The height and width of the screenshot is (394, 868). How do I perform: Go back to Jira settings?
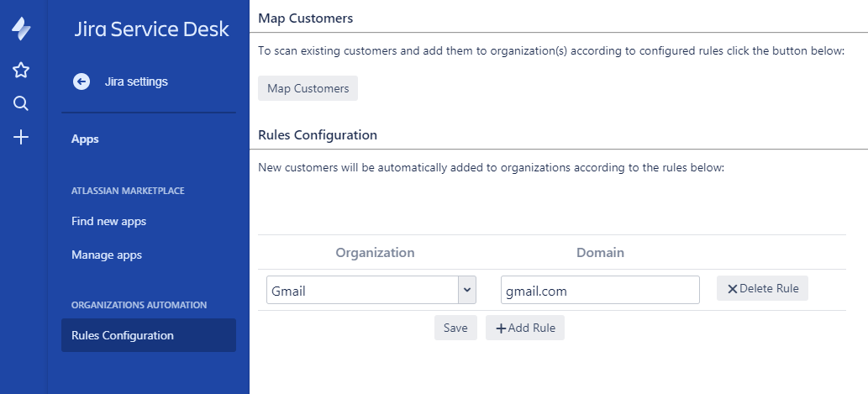[x=136, y=81]
